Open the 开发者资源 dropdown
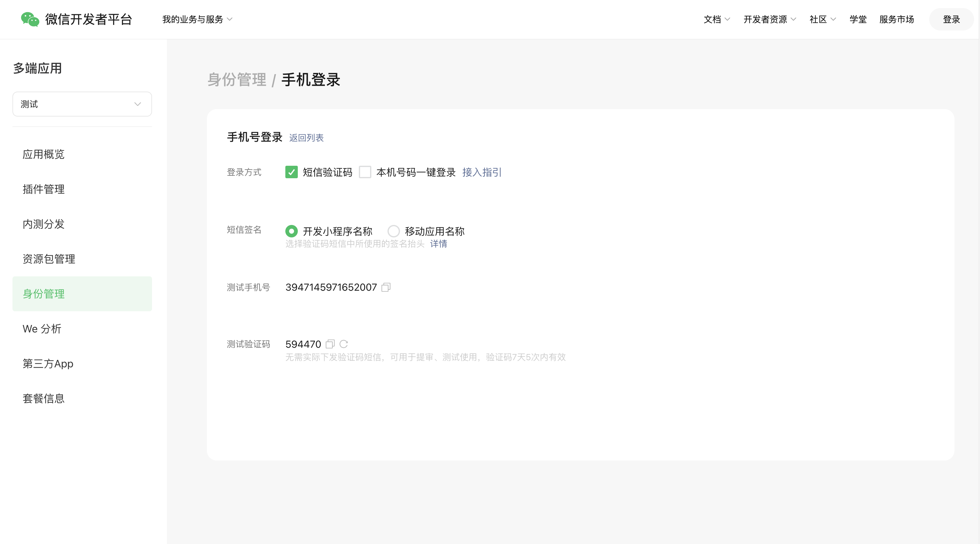 (x=770, y=19)
